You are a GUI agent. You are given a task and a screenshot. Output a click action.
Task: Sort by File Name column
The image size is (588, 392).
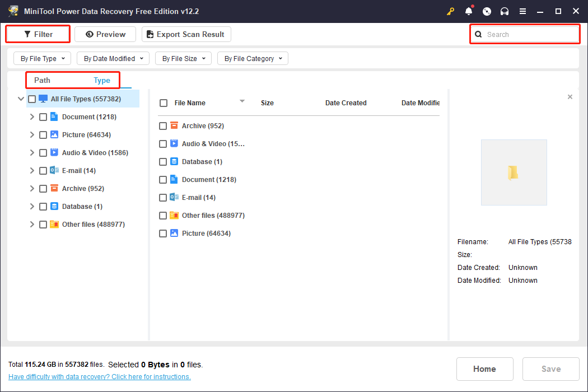coord(190,103)
